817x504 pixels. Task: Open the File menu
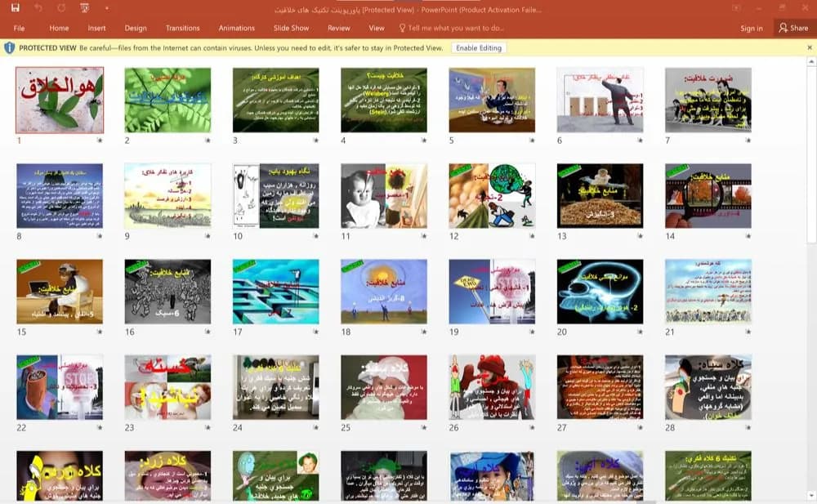pyautogui.click(x=20, y=28)
